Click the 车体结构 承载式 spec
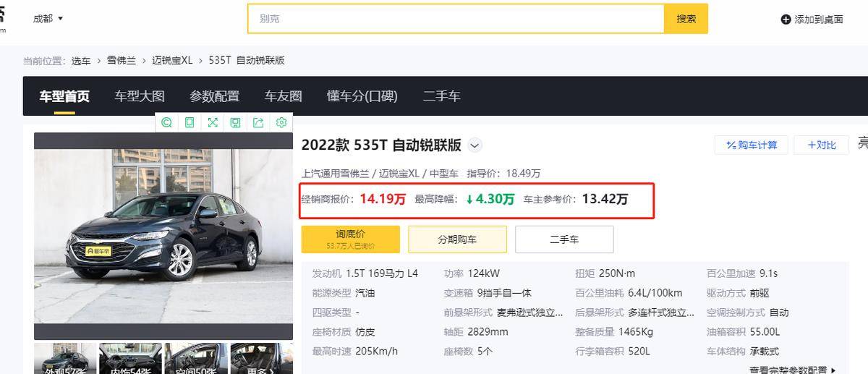The width and height of the screenshot is (868, 374). [743, 351]
